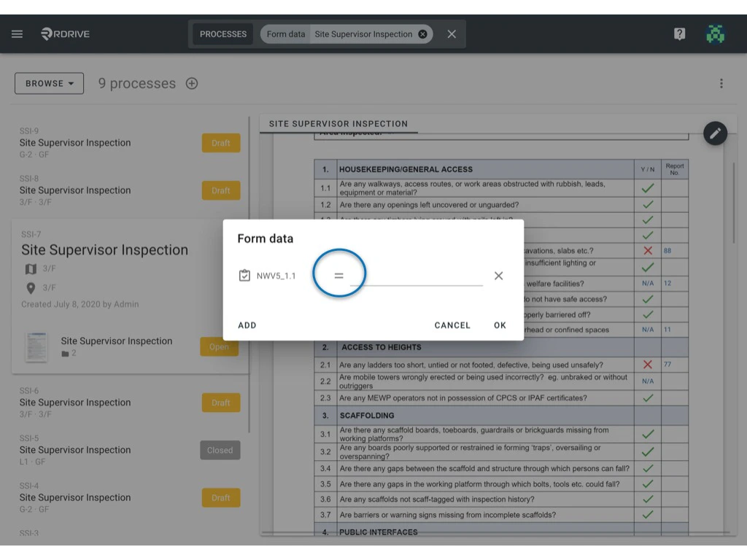Open the navigation hamburger menu
Screen dimensions: 747x560
click(x=16, y=34)
